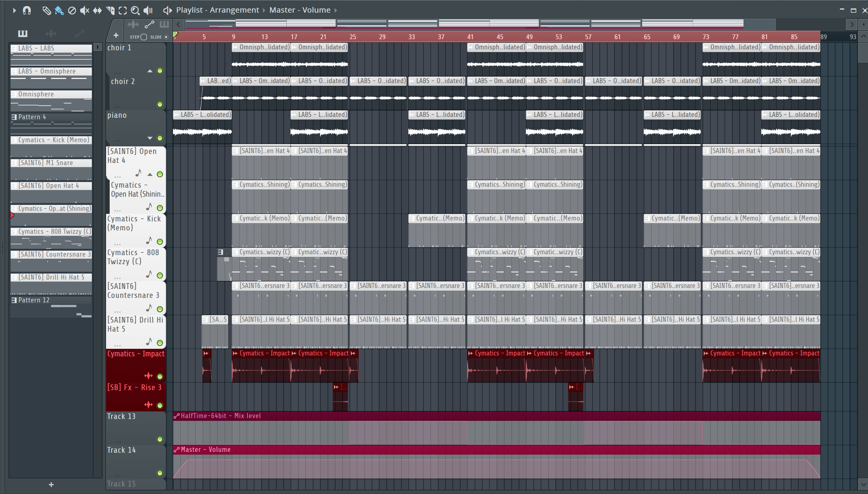Add new pattern with bottom plus

tap(51, 485)
